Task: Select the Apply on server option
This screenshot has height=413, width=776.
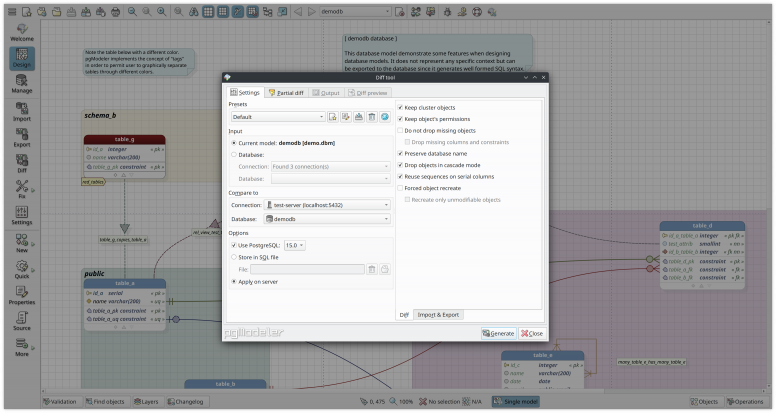Action: 234,281
